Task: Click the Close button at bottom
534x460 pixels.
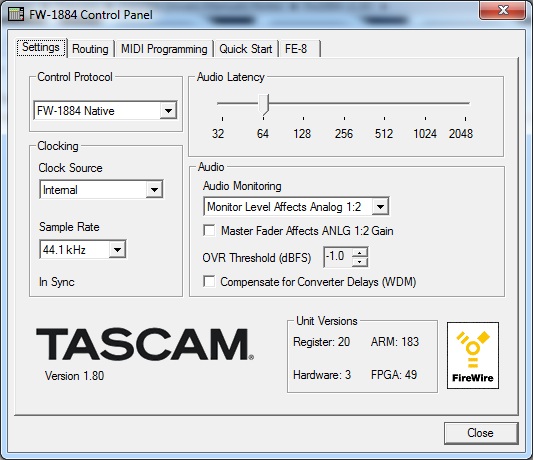Action: [x=481, y=433]
